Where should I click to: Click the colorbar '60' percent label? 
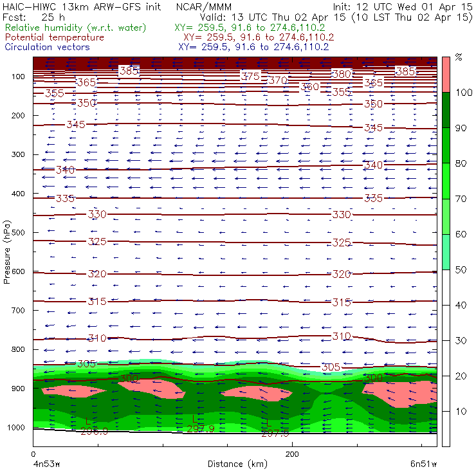tap(461, 234)
